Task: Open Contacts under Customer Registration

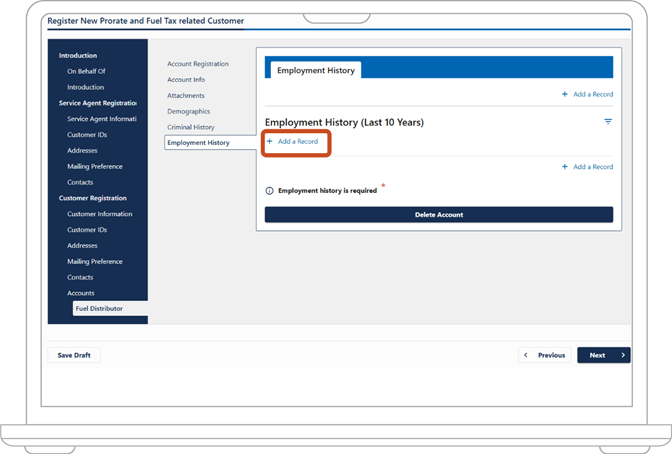Action: pyautogui.click(x=80, y=277)
